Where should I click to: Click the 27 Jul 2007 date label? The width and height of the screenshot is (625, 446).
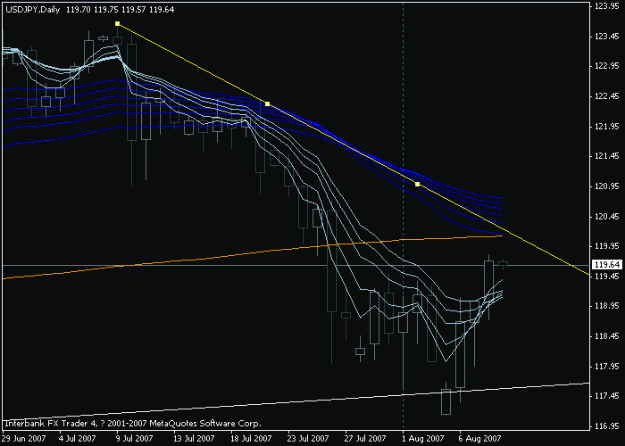pos(366,439)
